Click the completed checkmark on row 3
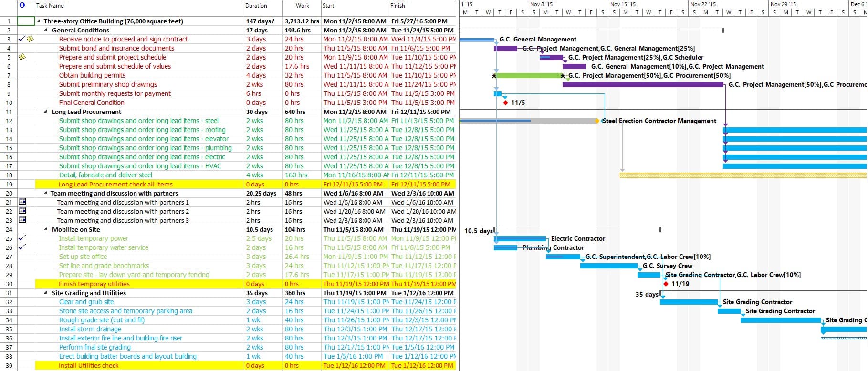 point(21,39)
